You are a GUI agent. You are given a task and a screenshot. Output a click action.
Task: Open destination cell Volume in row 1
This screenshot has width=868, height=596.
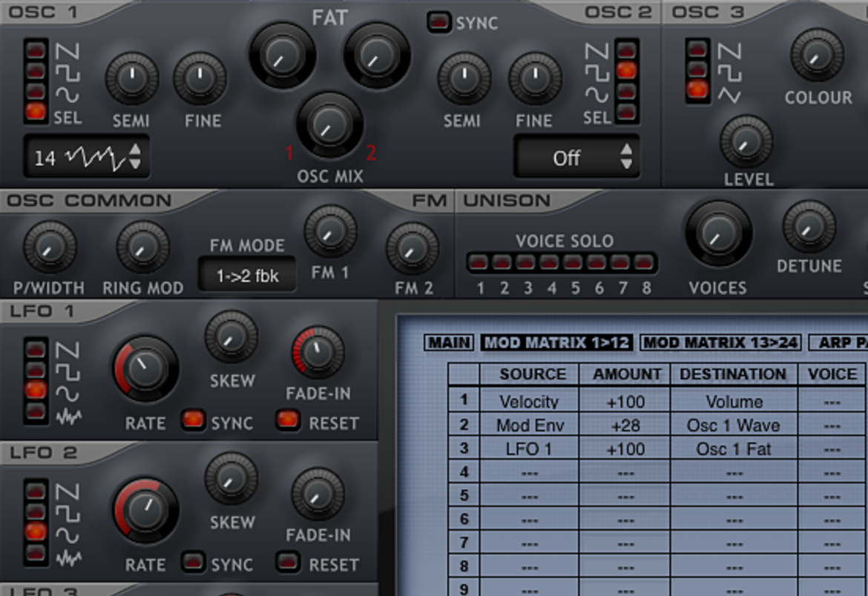[x=734, y=400]
